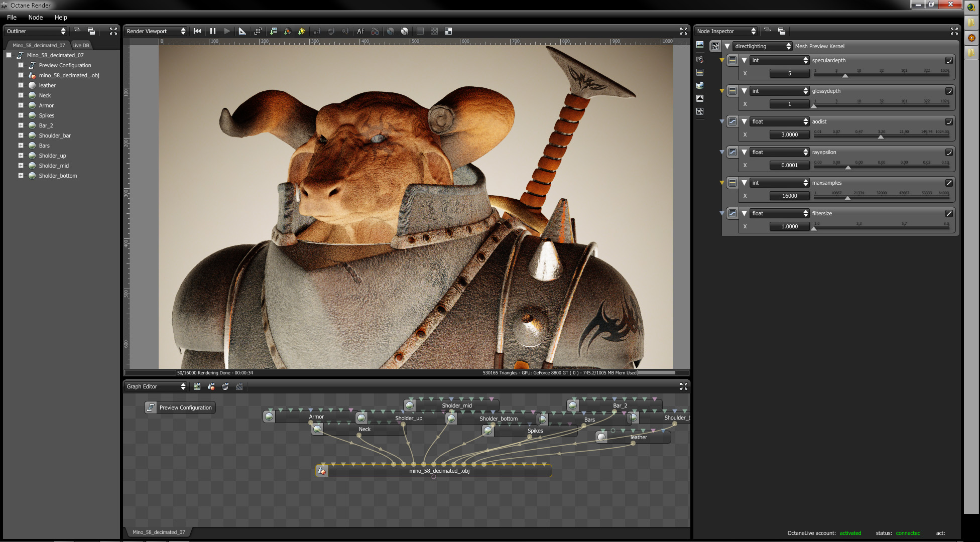Open the directlighting kernel dropdown

(x=762, y=46)
